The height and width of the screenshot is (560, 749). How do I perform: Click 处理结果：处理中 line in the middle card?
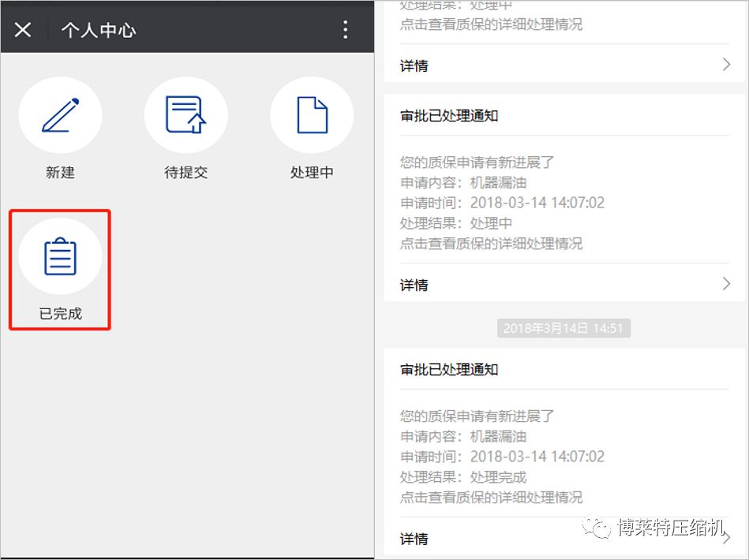[455, 223]
